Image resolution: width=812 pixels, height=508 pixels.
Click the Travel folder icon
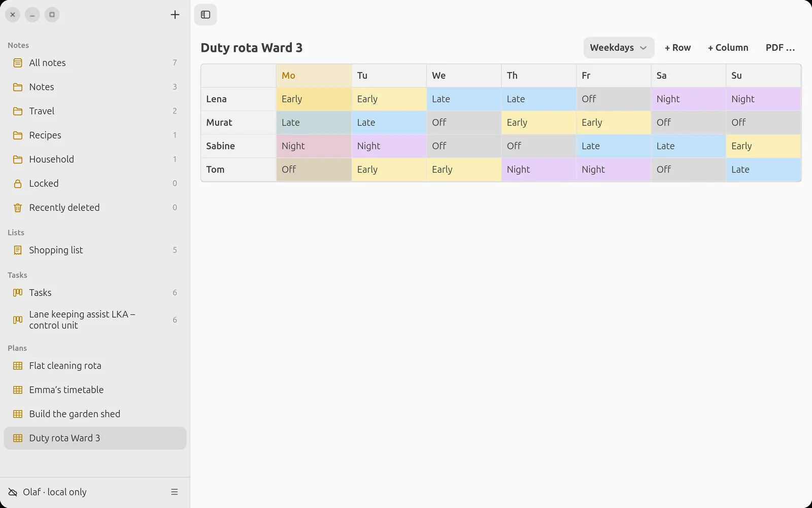[18, 111]
